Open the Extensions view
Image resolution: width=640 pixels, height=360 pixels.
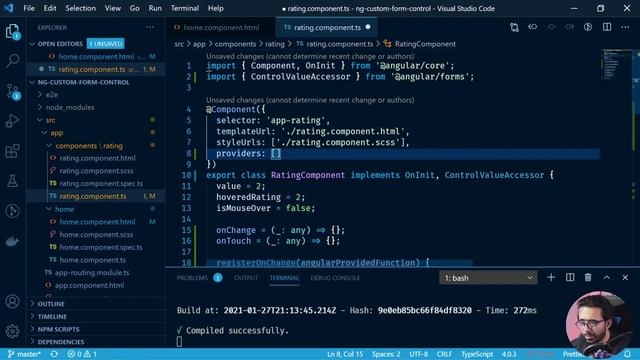click(12, 151)
